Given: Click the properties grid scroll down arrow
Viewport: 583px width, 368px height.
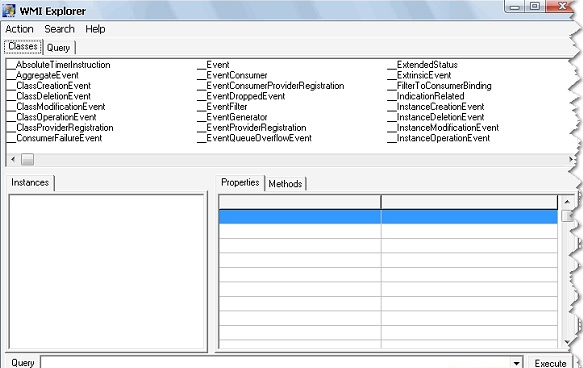Looking at the screenshot, I should [567, 342].
